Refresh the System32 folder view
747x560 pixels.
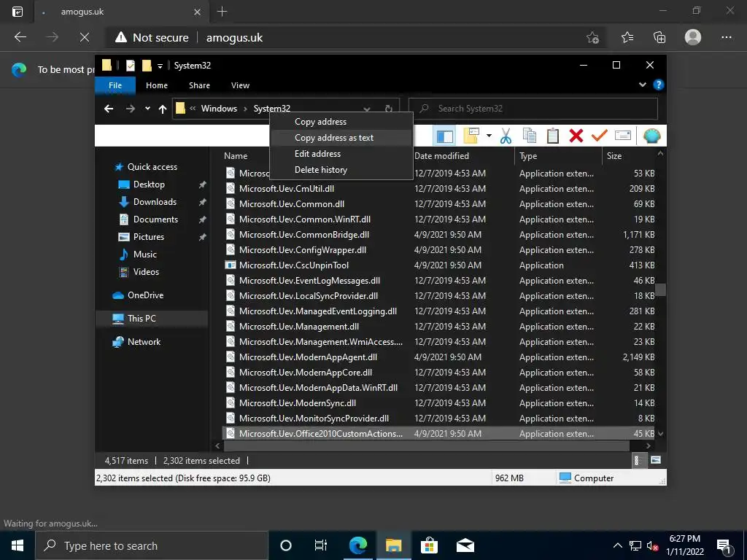click(388, 109)
